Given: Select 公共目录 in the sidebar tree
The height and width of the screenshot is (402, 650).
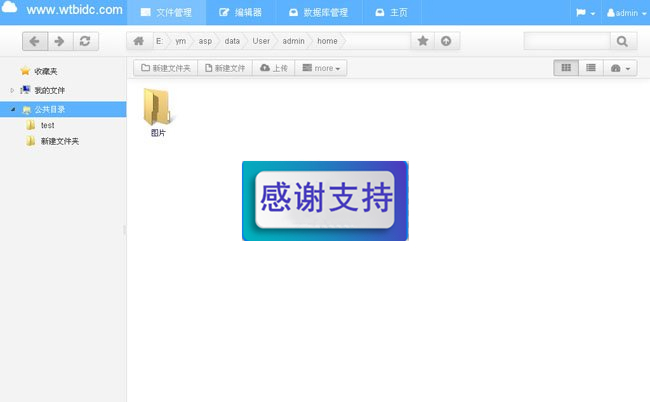Looking at the screenshot, I should 49,109.
